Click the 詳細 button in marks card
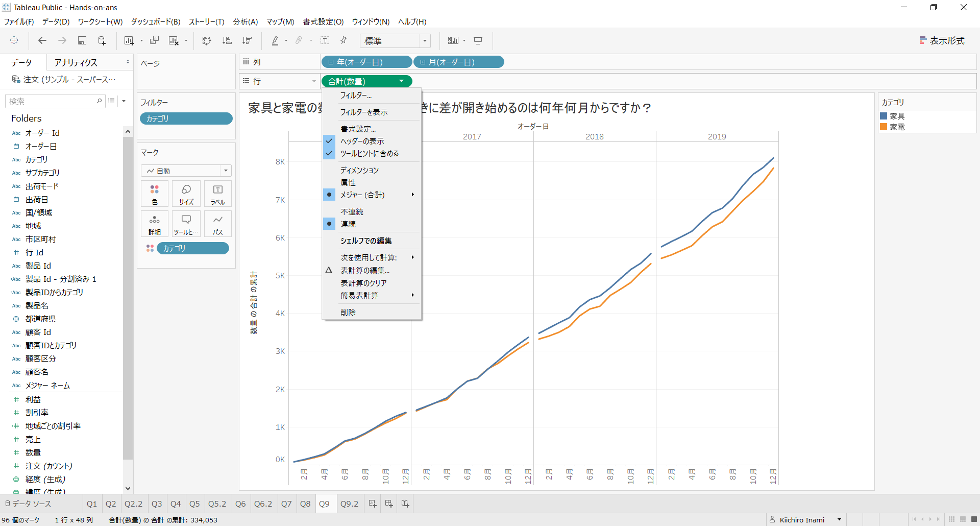This screenshot has height=526, width=980. (155, 224)
